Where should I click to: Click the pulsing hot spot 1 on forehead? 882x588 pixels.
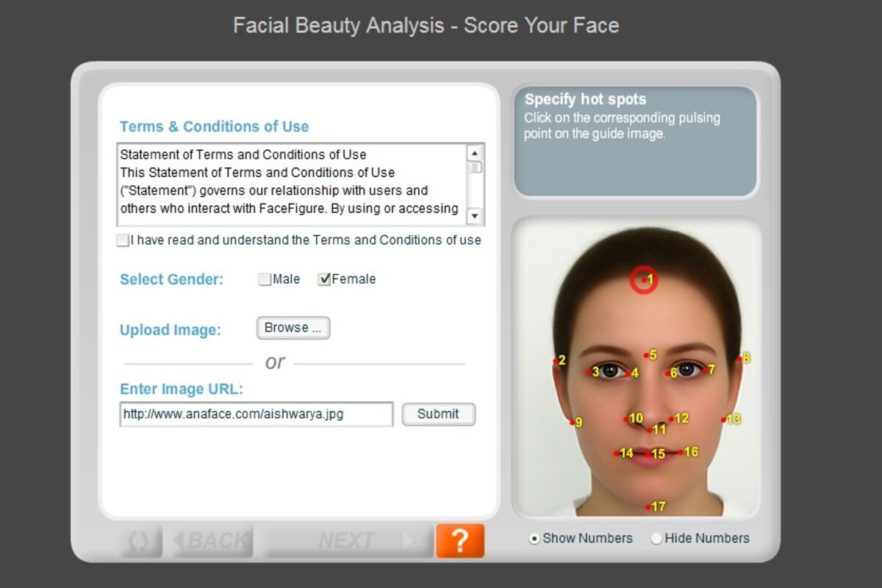point(644,280)
